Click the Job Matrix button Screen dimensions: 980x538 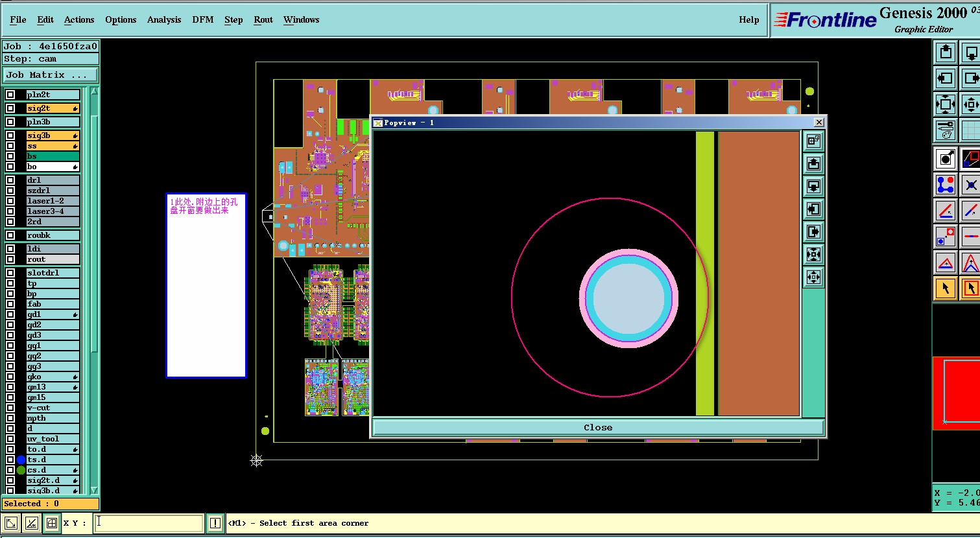[51, 75]
